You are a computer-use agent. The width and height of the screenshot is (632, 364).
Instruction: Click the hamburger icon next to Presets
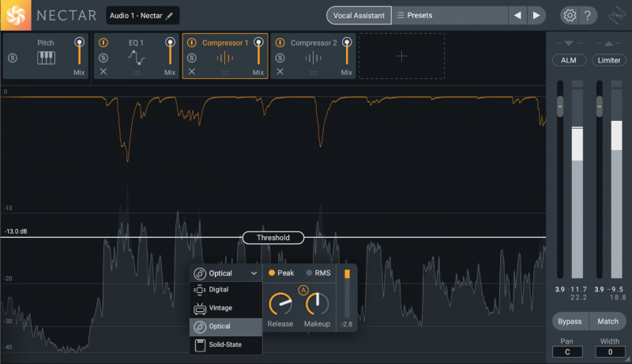click(400, 15)
